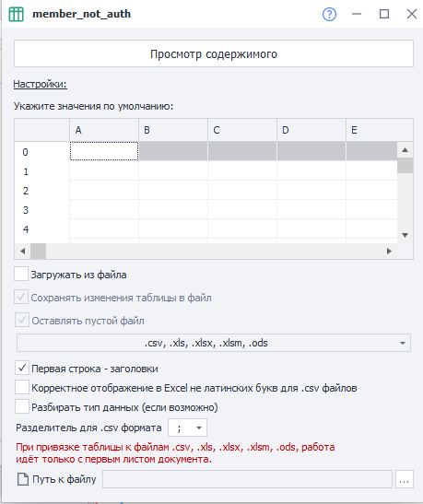Image resolution: width=423 pixels, height=504 pixels.
Task: Click the table scroll up arrow
Action: point(405,150)
